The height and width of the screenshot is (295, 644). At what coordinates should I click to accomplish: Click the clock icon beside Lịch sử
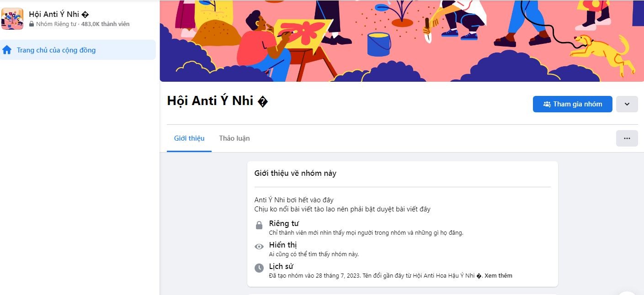click(259, 268)
